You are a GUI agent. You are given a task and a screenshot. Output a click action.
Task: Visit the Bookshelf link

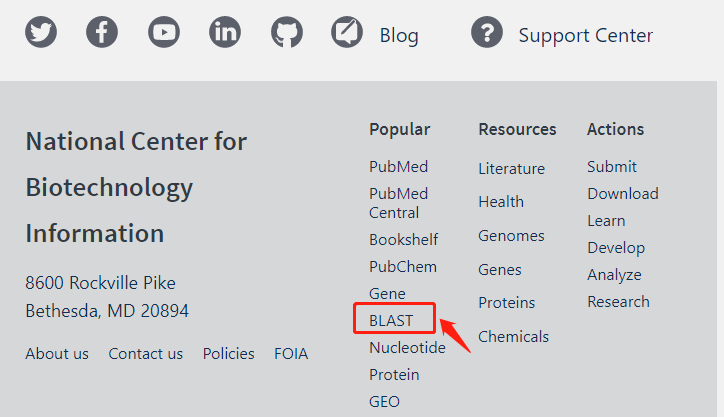pyautogui.click(x=404, y=240)
